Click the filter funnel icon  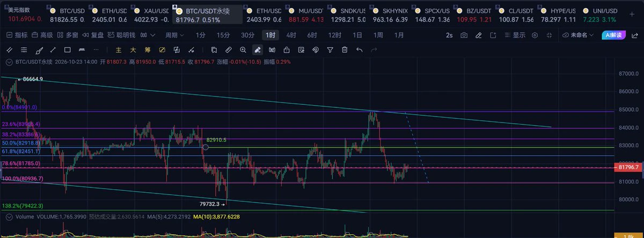click(330, 50)
